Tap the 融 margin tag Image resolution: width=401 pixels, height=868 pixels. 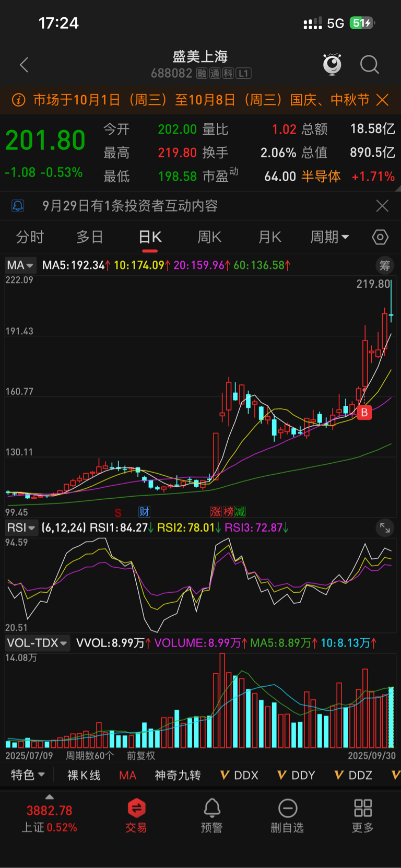click(202, 74)
